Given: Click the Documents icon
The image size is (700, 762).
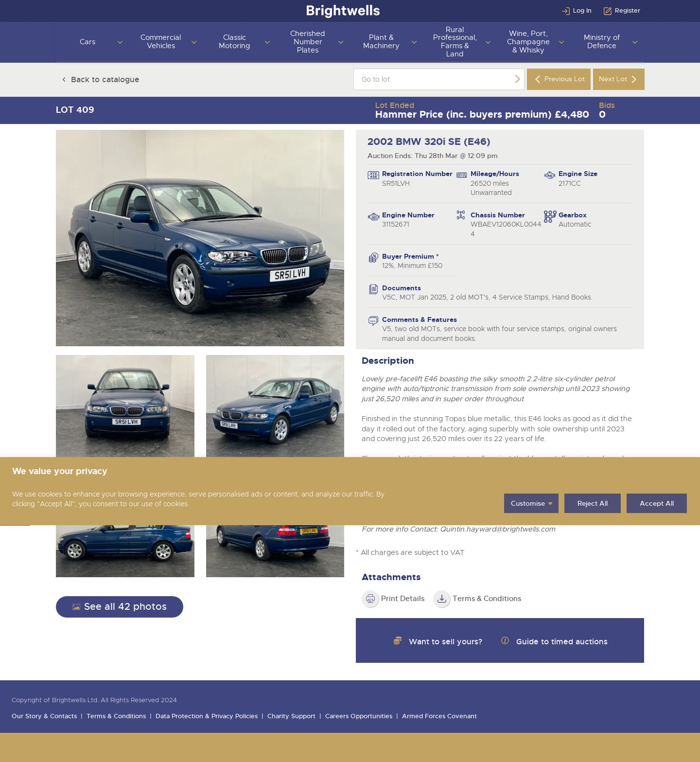Looking at the screenshot, I should pos(373,289).
